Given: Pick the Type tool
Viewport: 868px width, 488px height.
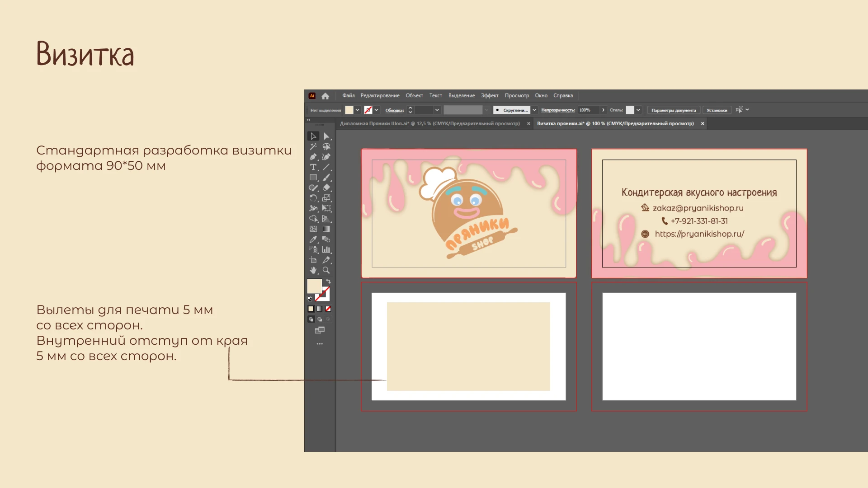Looking at the screenshot, I should [x=313, y=167].
